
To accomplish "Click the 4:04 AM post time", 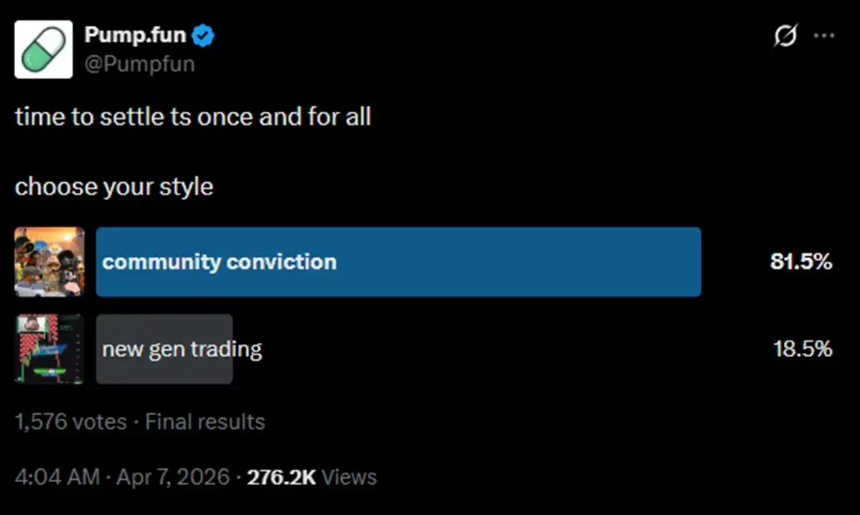I will (x=55, y=477).
